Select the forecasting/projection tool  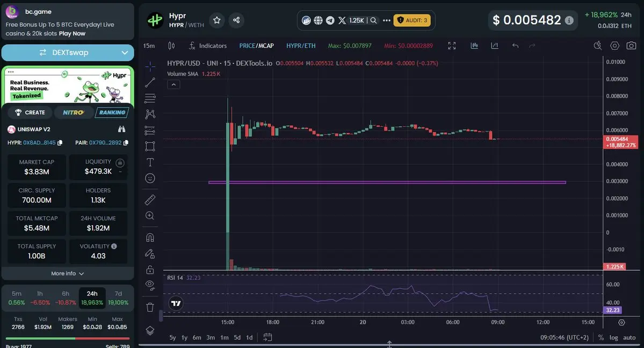[150, 130]
